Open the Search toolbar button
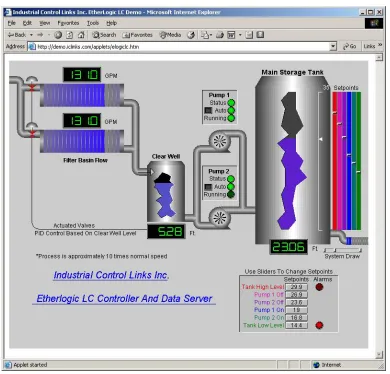390x374 pixels. point(104,35)
